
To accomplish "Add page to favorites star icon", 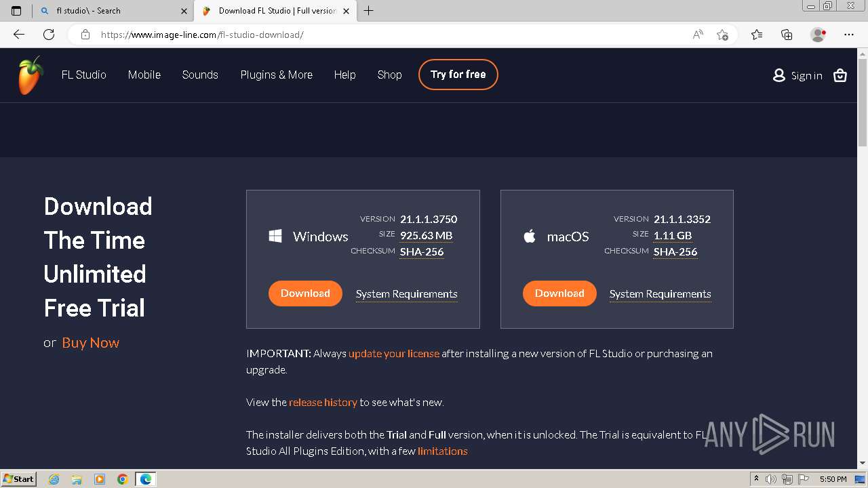I will coord(722,35).
